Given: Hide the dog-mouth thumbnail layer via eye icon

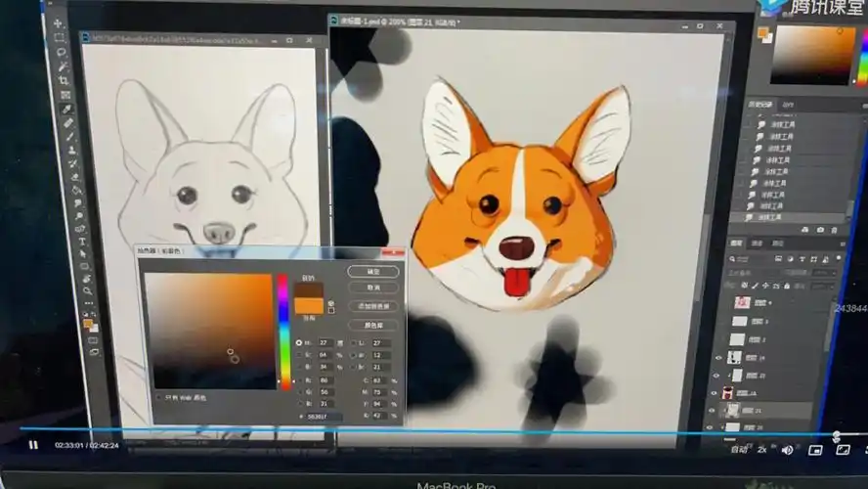Looking at the screenshot, I should [x=714, y=393].
